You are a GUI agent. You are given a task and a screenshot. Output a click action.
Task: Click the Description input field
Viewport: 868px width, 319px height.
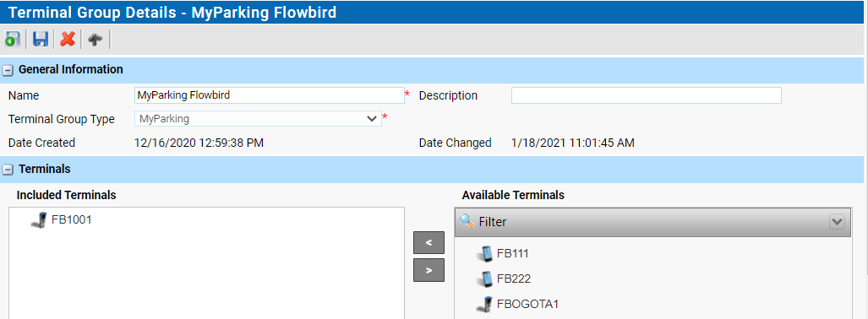pos(646,95)
